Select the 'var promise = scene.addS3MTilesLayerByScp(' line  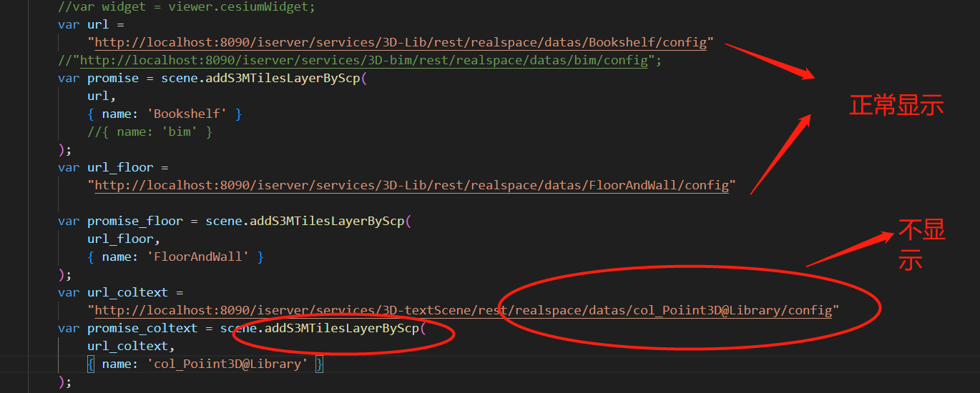pyautogui.click(x=212, y=78)
